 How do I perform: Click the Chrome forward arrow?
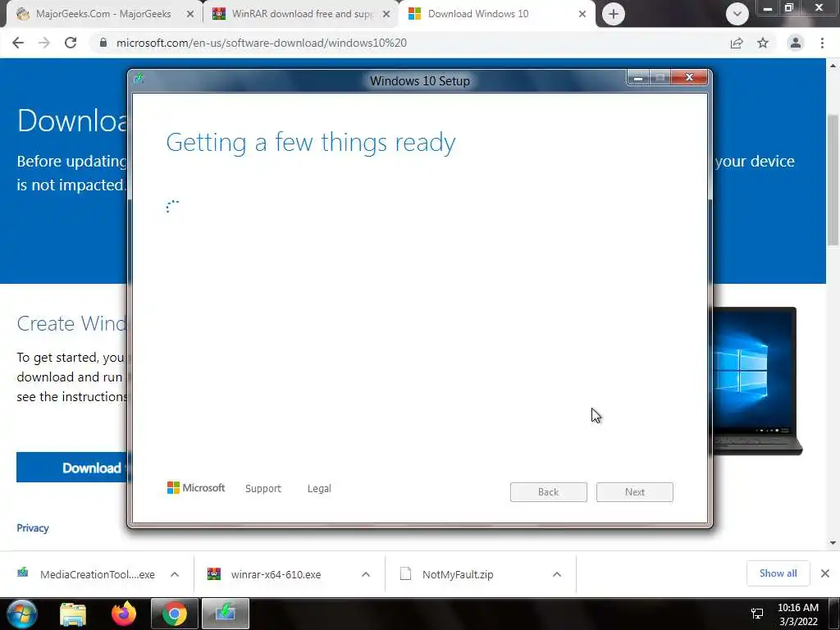[x=44, y=43]
